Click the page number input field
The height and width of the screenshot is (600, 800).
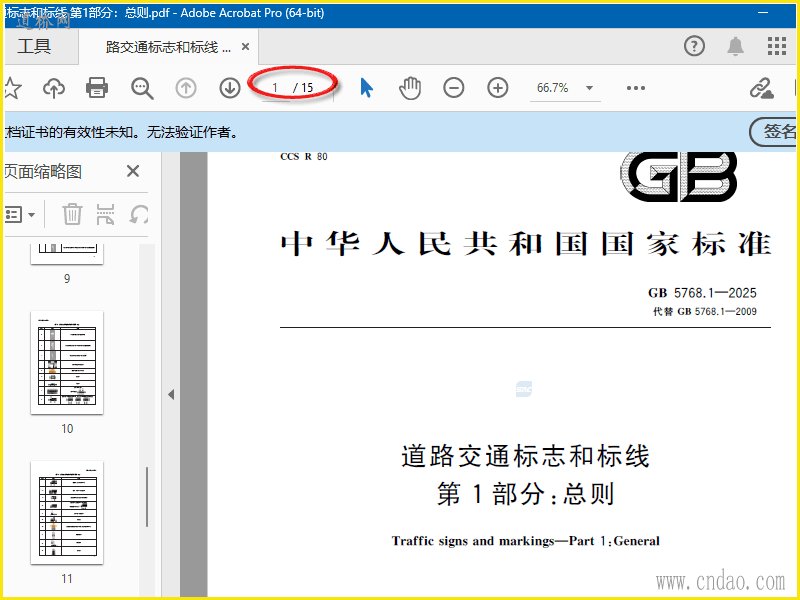(276, 88)
